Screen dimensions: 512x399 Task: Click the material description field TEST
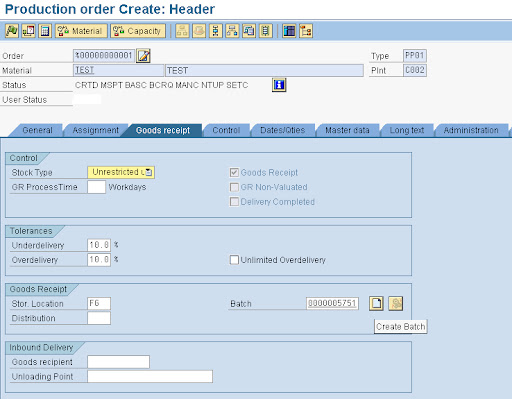(264, 70)
